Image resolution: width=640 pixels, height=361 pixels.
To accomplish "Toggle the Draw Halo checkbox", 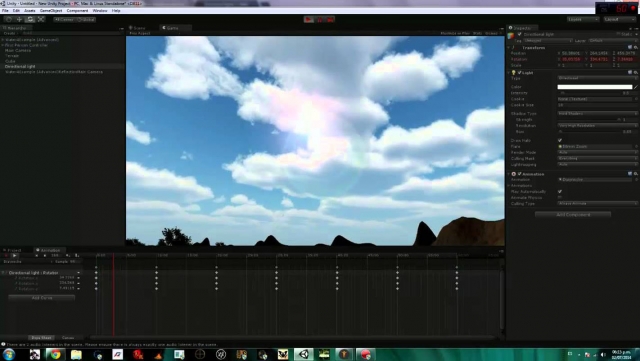I will point(560,140).
